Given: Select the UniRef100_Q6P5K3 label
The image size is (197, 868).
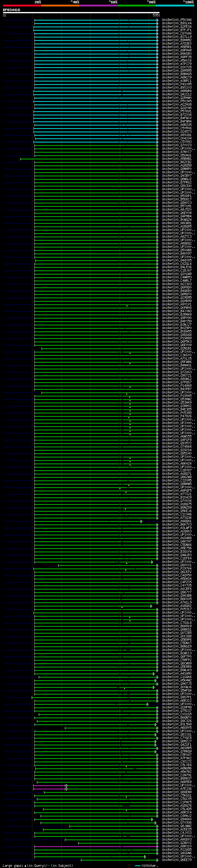Looking at the screenshot, I should coord(177,342).
